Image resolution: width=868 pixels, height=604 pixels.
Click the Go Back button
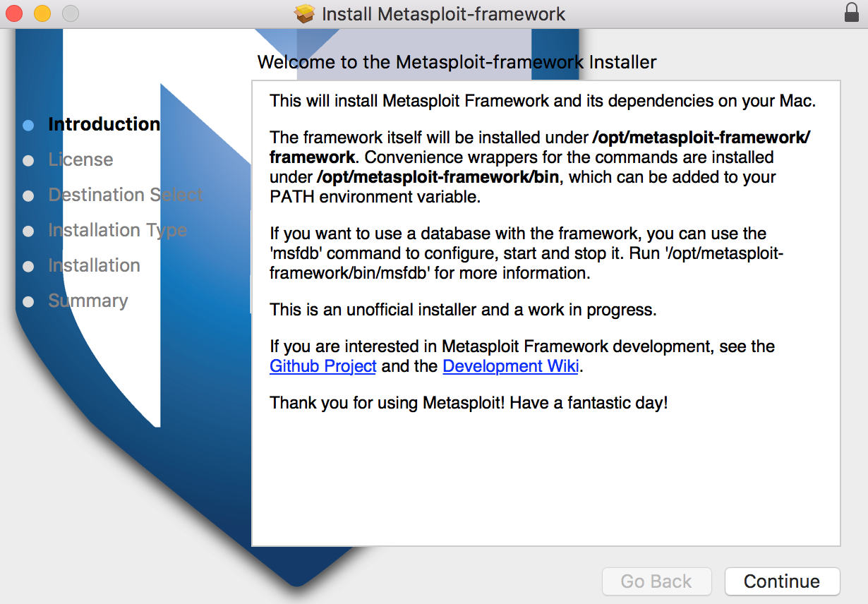point(656,581)
